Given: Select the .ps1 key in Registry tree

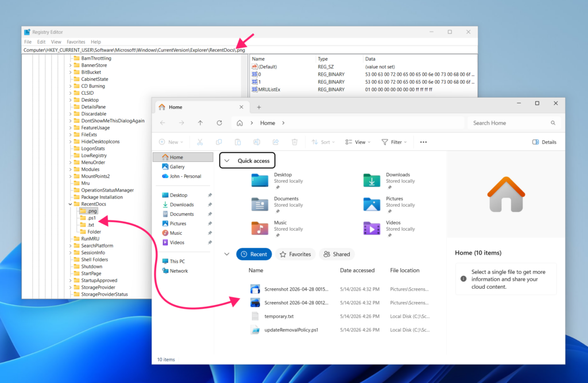Looking at the screenshot, I should (91, 218).
